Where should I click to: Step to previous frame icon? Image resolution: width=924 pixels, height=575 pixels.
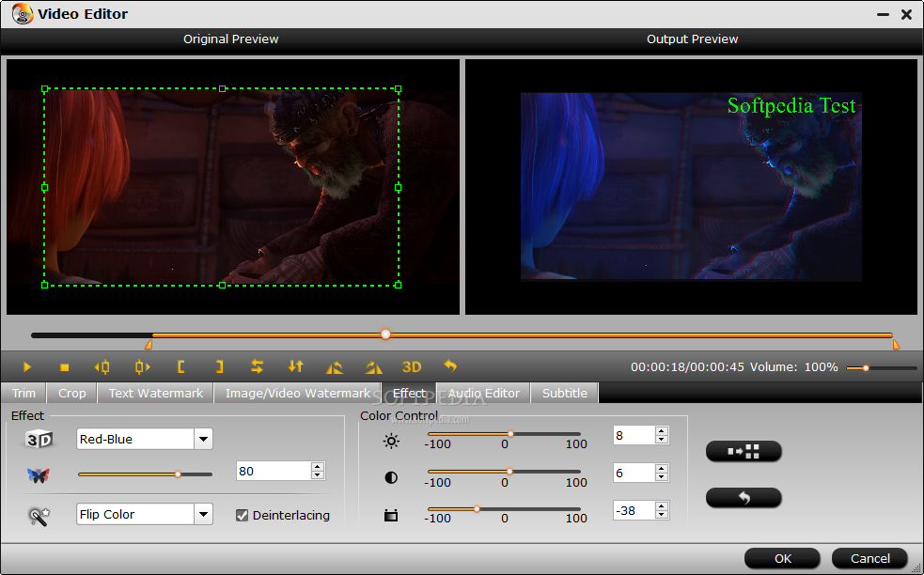click(102, 367)
